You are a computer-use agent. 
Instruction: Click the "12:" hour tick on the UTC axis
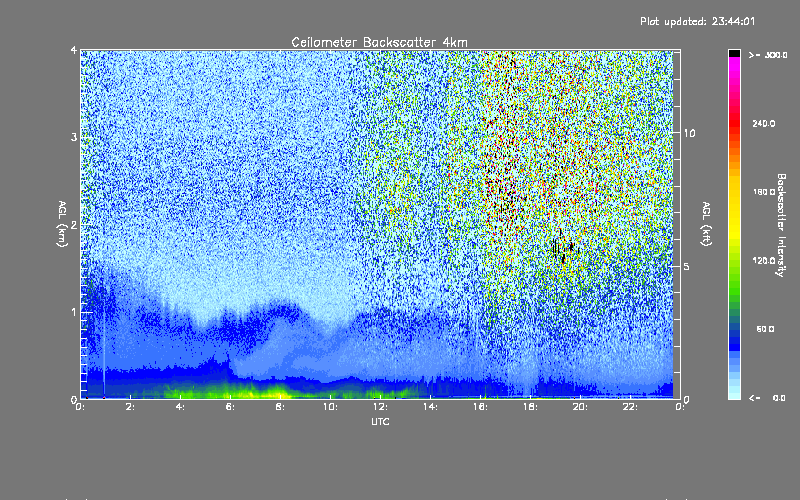click(x=380, y=407)
